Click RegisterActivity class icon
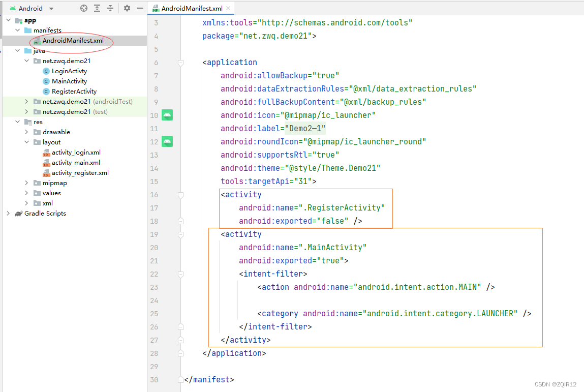 [x=46, y=92]
